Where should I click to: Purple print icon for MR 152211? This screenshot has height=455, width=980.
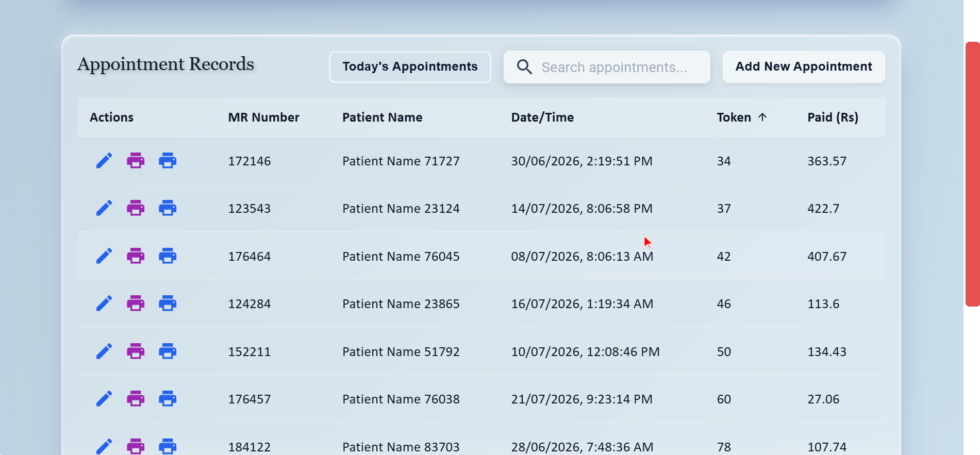pos(136,351)
